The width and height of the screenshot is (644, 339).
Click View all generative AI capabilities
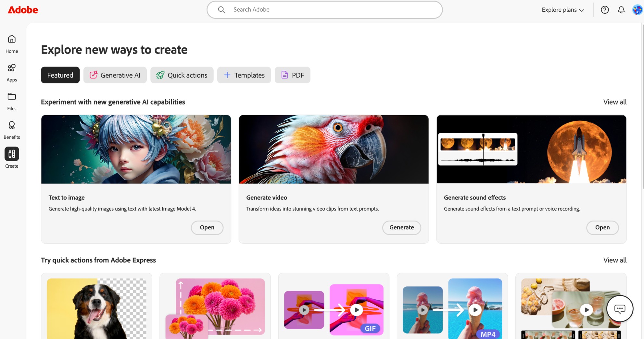(x=615, y=102)
